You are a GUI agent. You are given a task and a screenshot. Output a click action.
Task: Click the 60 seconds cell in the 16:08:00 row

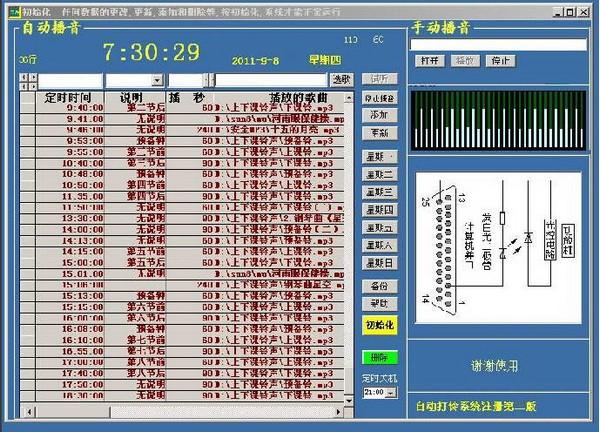[190, 329]
